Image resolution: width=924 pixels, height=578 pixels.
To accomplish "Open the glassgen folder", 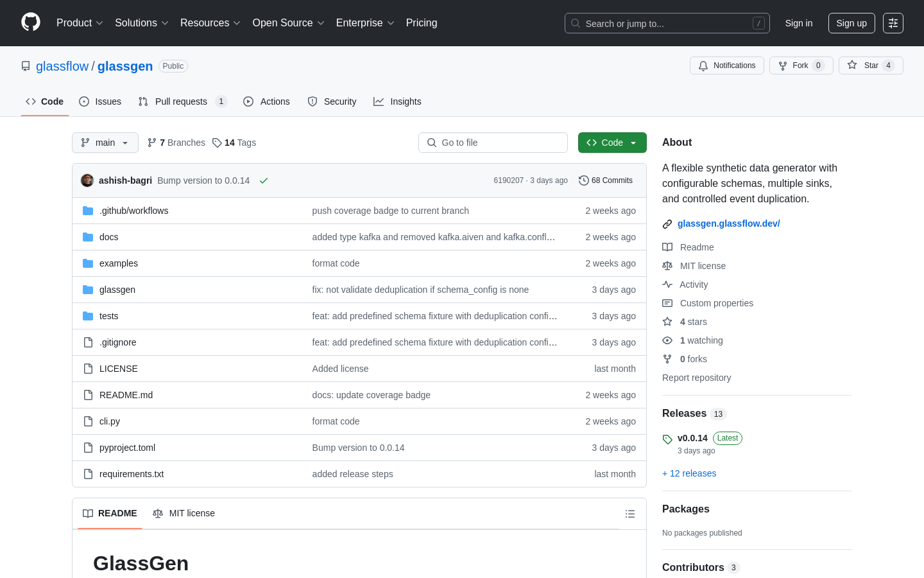I will (x=117, y=290).
